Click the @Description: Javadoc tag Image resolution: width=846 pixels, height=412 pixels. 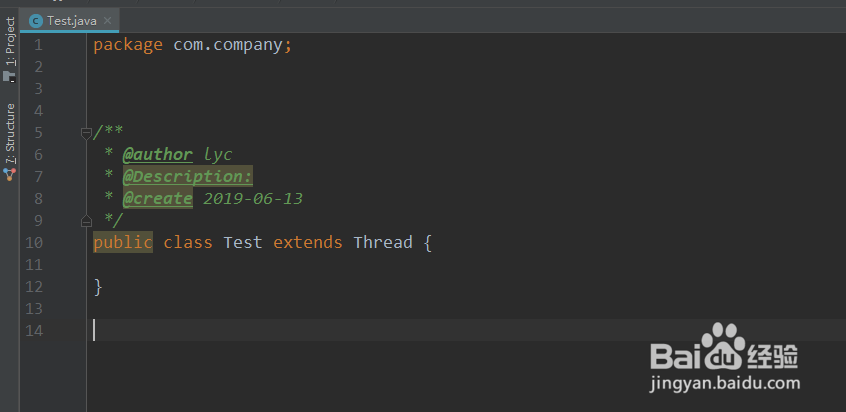click(x=187, y=176)
